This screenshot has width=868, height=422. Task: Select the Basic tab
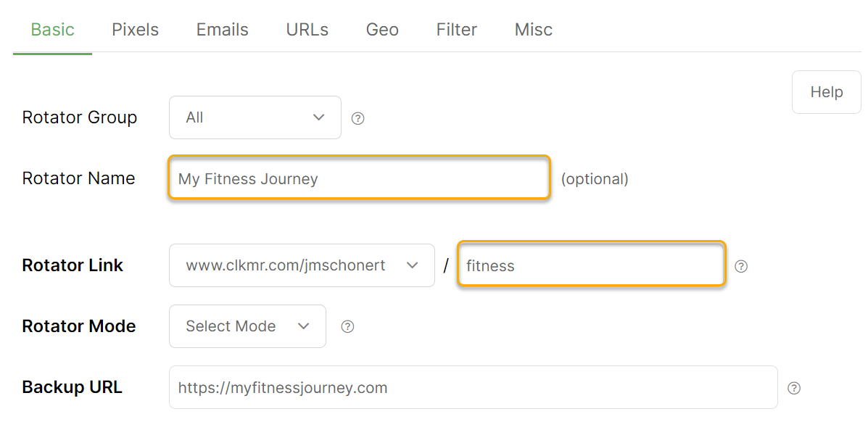(53, 29)
